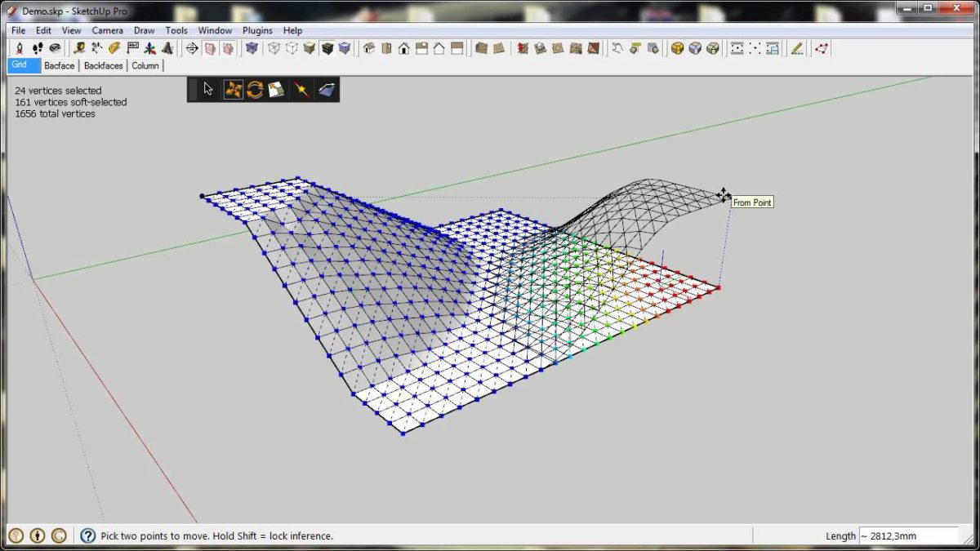Activate the Move gizmo in Vertex Tools
980x551 pixels.
click(234, 90)
